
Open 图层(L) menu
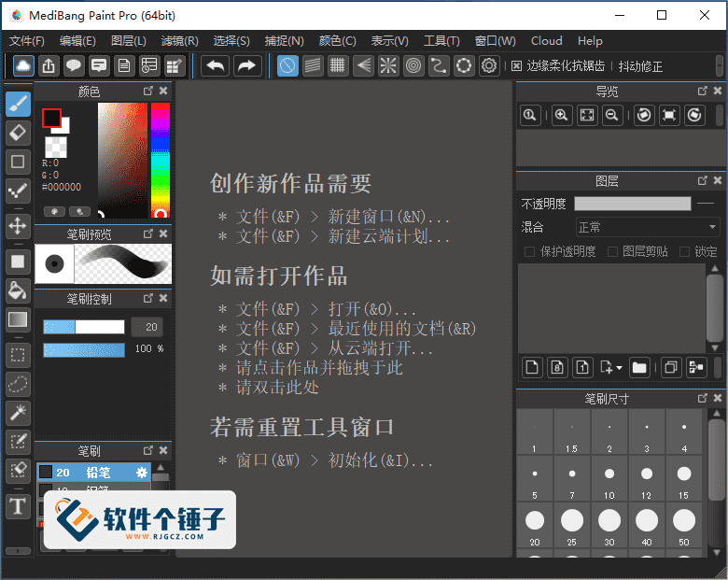point(129,41)
